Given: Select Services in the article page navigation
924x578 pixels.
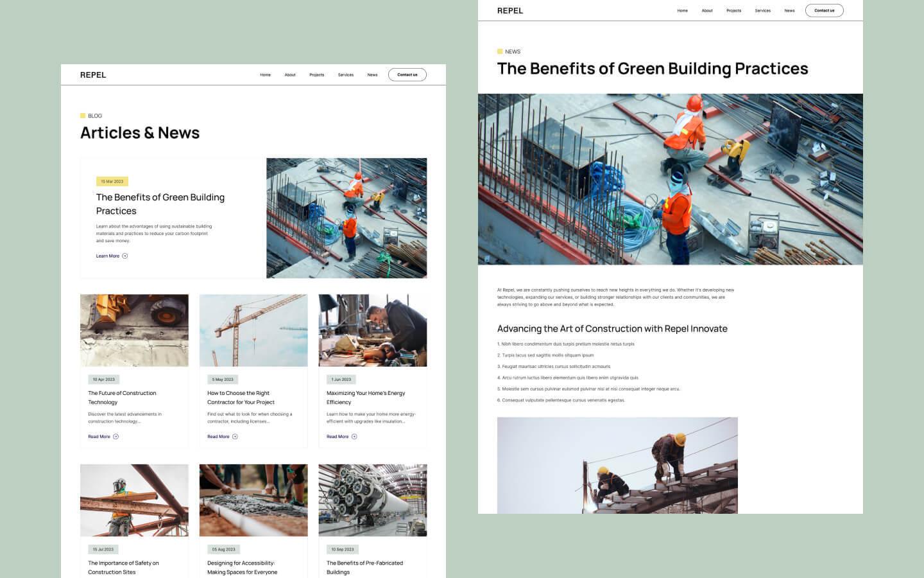Looking at the screenshot, I should (762, 10).
